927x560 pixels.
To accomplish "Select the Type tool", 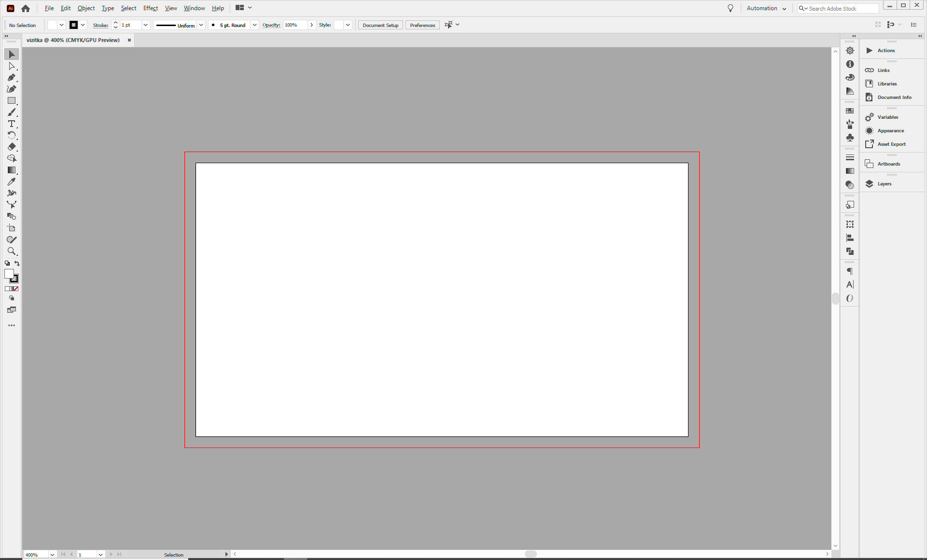I will tap(12, 124).
